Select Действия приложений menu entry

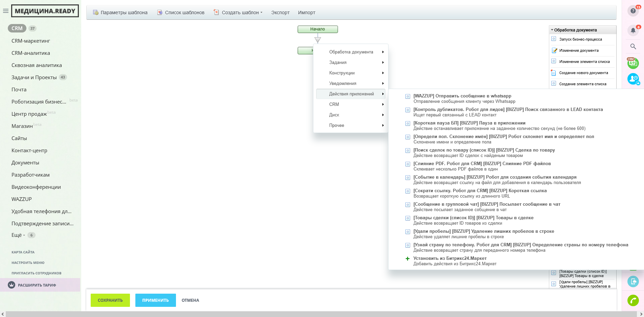(x=351, y=94)
